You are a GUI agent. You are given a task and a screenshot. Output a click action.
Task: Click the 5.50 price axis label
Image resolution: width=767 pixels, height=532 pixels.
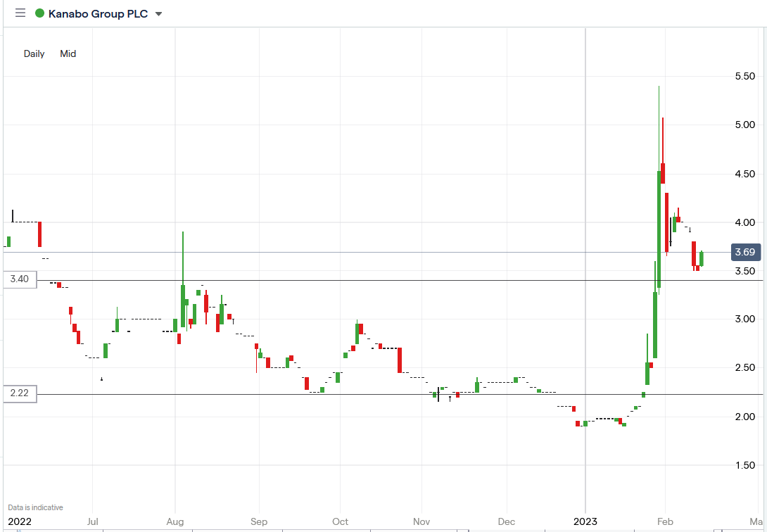tap(745, 76)
